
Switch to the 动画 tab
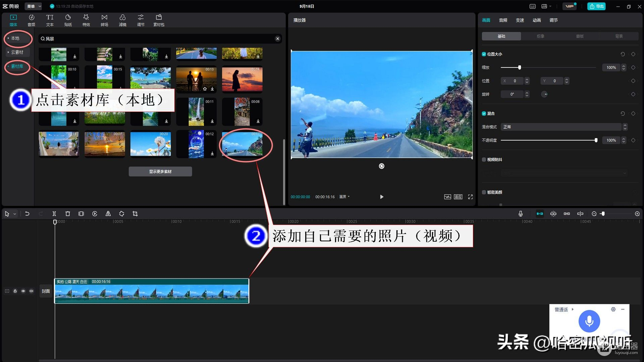click(x=536, y=20)
